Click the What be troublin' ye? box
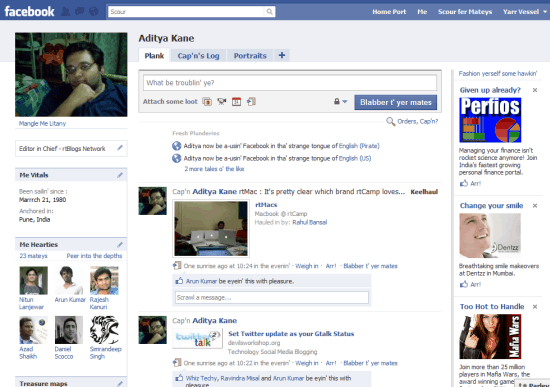This screenshot has width=550, height=387. 290,83
